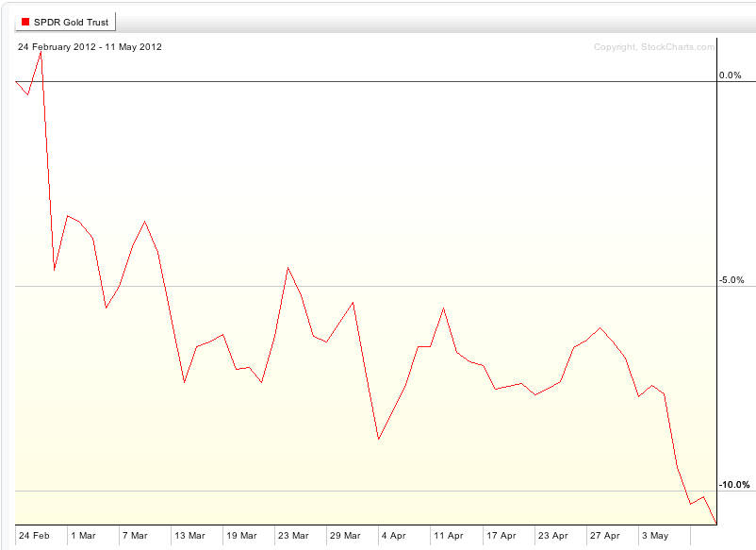
Task: Click the -5.0% axis label
Action: [731, 280]
